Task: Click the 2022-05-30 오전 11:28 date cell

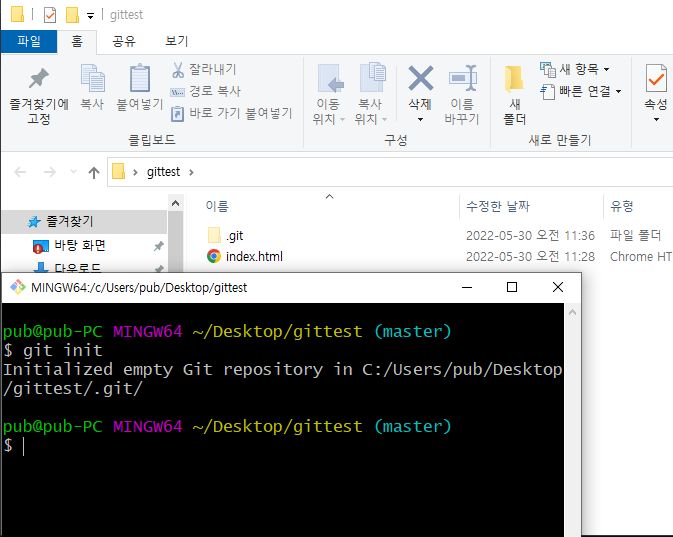Action: (x=530, y=257)
